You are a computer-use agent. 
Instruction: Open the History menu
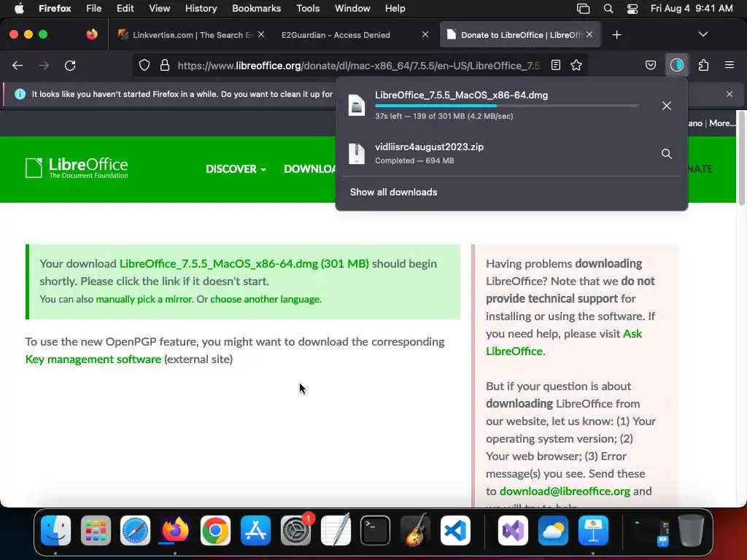pyautogui.click(x=201, y=9)
